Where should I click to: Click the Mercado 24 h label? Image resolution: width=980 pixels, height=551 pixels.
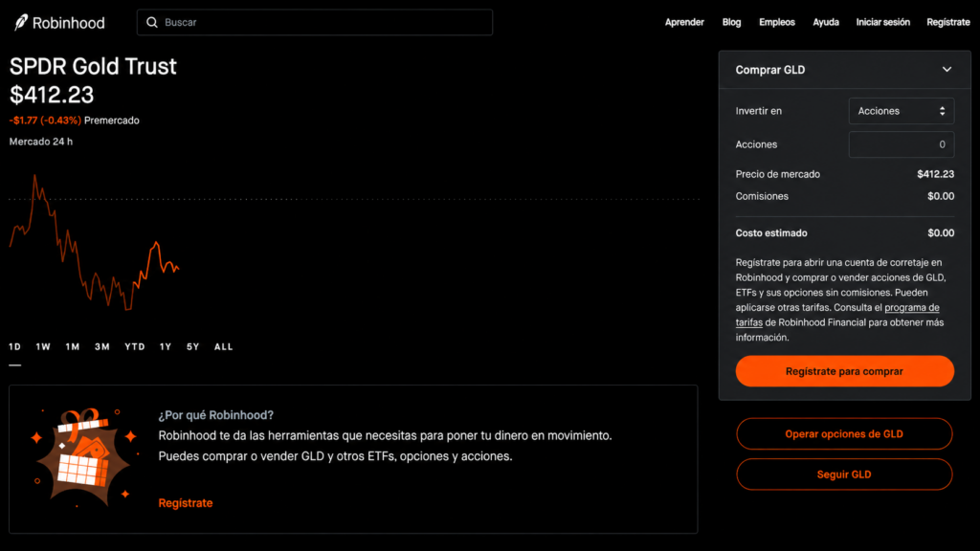40,142
